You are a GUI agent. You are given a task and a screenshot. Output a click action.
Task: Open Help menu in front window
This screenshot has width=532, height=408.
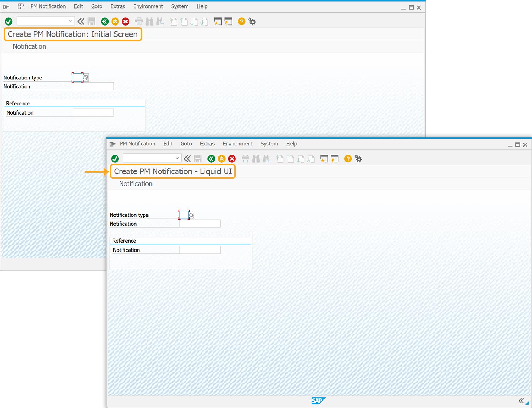click(292, 144)
